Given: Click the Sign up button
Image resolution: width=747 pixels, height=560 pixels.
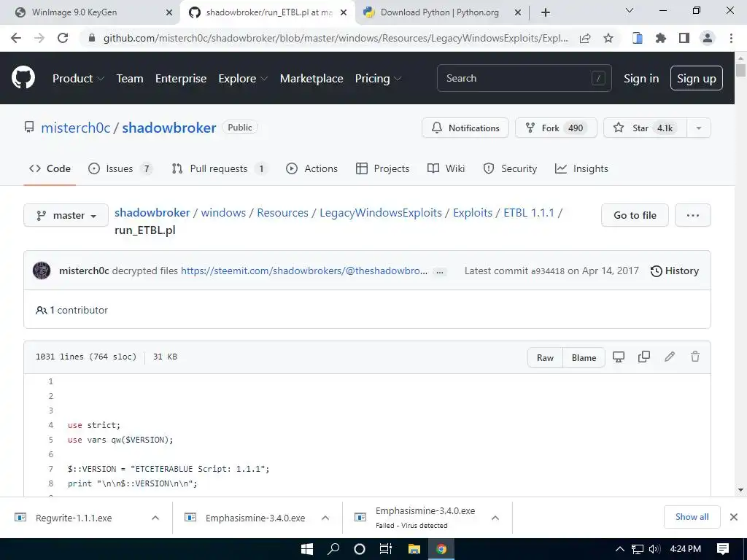Looking at the screenshot, I should [696, 78].
